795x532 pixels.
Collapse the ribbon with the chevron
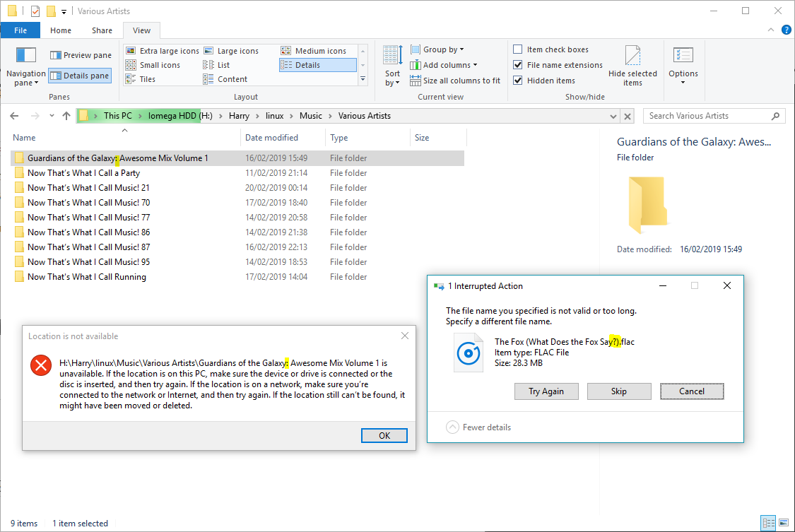[771, 30]
